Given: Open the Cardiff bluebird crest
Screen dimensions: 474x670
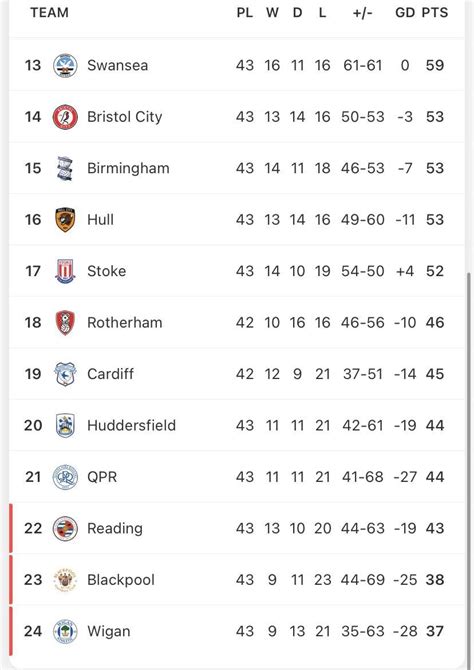Looking at the screenshot, I should click(x=65, y=374).
